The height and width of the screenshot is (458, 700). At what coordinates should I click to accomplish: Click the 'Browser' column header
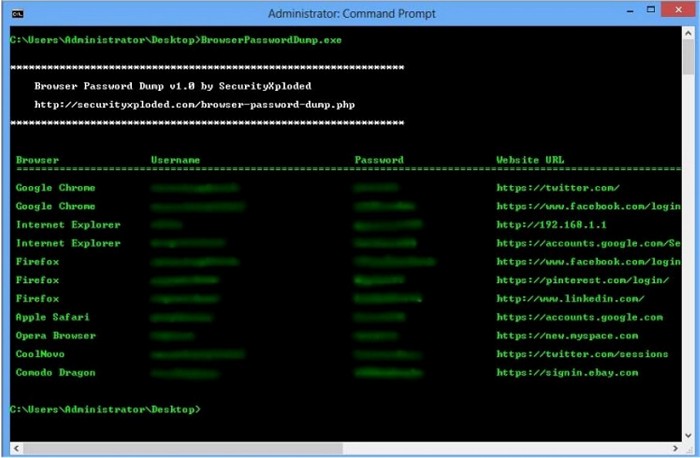pyautogui.click(x=38, y=160)
